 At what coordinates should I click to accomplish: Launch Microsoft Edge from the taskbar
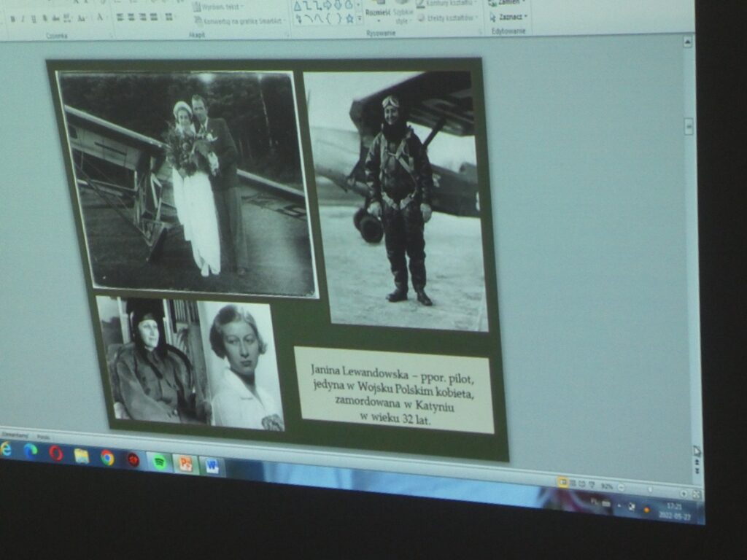30,451
